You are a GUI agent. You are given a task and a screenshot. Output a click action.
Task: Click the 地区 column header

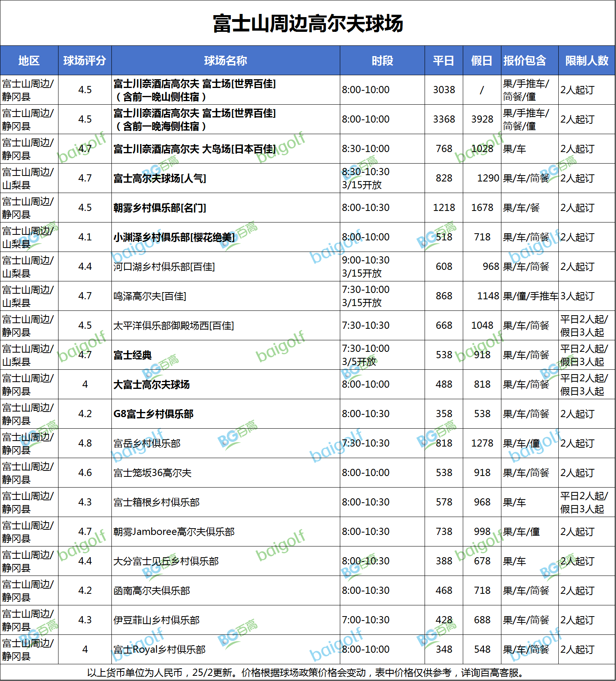coord(29,60)
